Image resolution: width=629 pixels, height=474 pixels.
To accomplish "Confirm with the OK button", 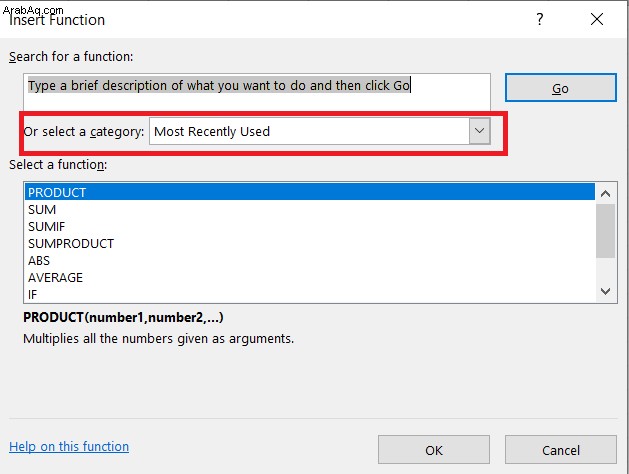I will point(434,450).
